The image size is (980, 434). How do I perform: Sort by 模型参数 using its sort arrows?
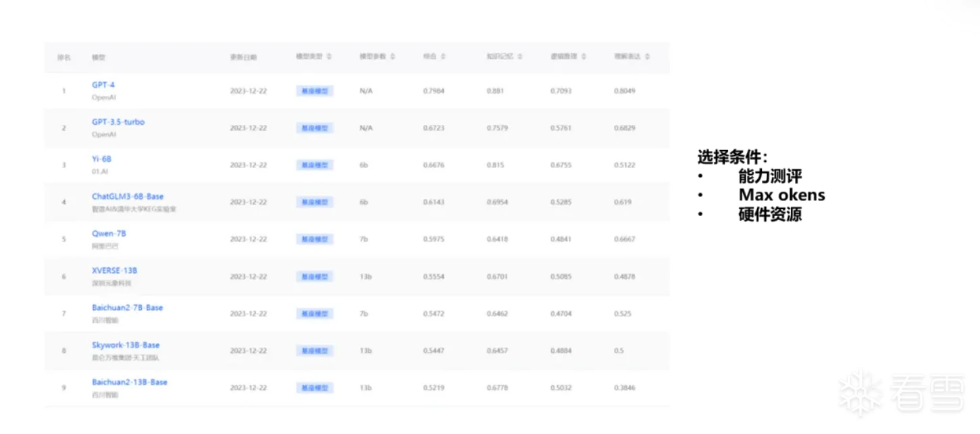tap(392, 57)
